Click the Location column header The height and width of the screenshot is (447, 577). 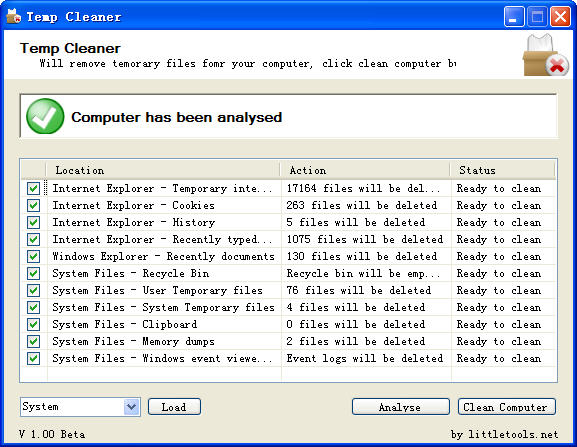click(163, 170)
